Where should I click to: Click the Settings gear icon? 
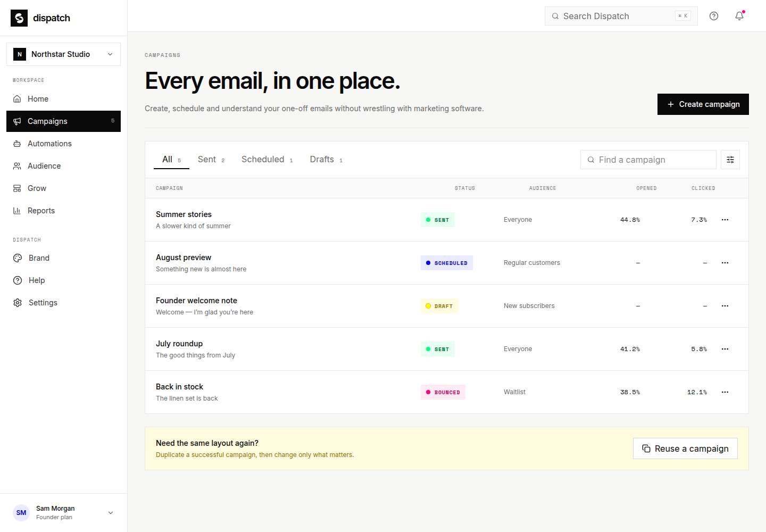click(18, 303)
